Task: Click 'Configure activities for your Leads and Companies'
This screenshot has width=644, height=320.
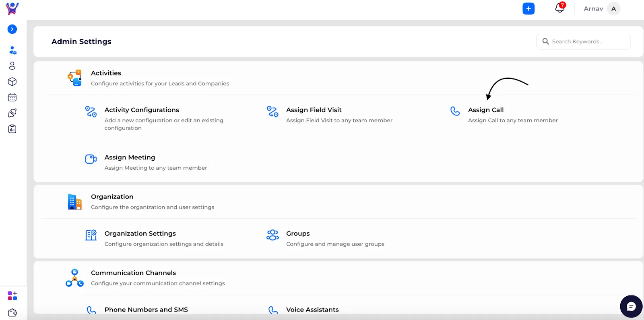Action: (160, 84)
